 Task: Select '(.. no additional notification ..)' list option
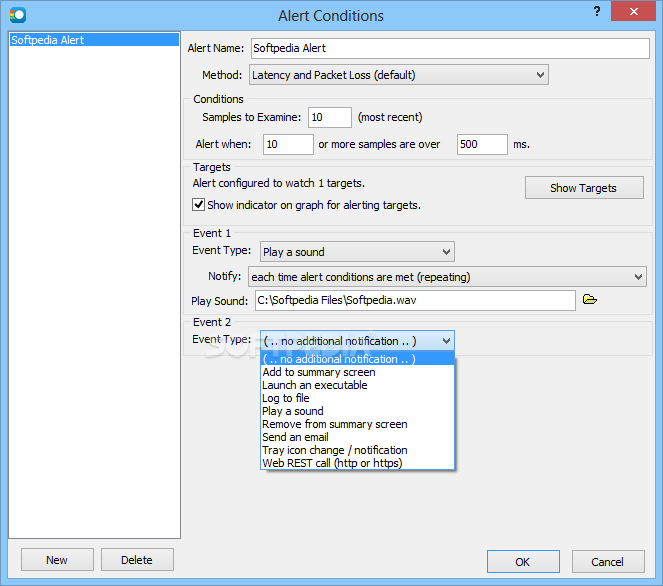coord(357,359)
